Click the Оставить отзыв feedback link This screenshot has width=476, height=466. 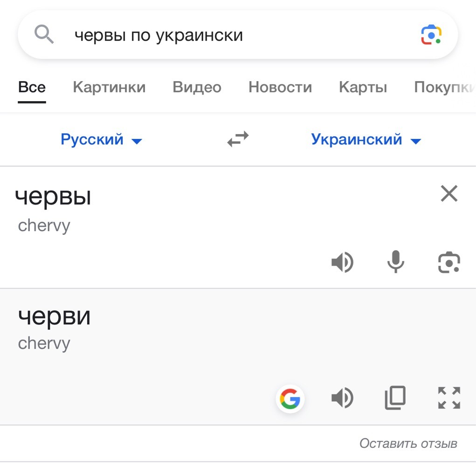(408, 444)
